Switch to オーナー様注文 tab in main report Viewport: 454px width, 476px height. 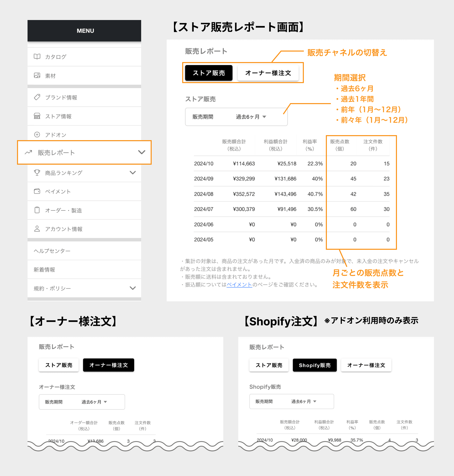coord(268,73)
